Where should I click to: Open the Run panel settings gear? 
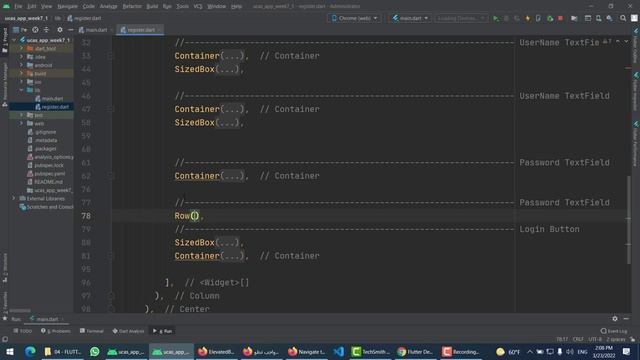point(615,318)
